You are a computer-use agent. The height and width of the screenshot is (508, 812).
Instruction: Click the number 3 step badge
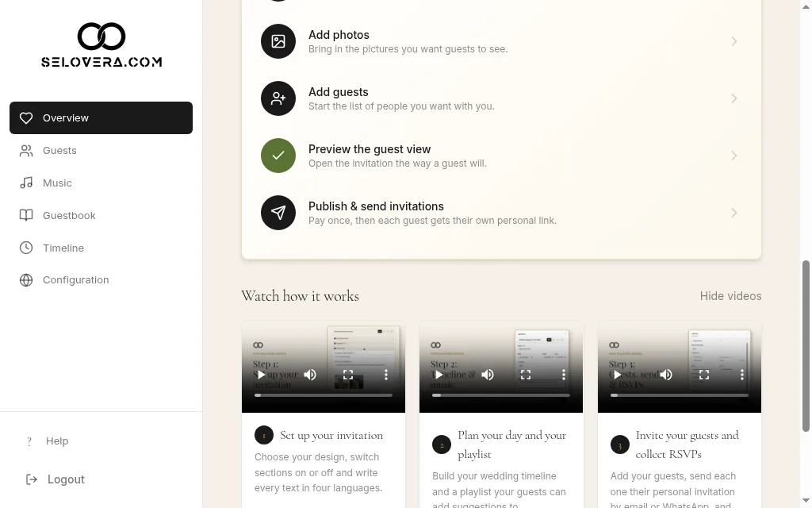point(619,444)
